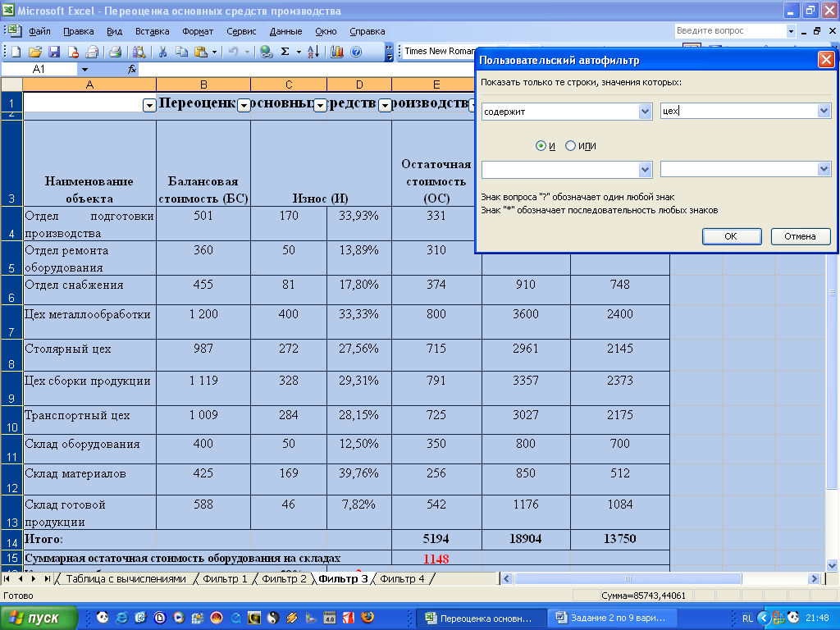Open the "Формат" menu
The height and width of the screenshot is (630, 840).
coord(198,31)
